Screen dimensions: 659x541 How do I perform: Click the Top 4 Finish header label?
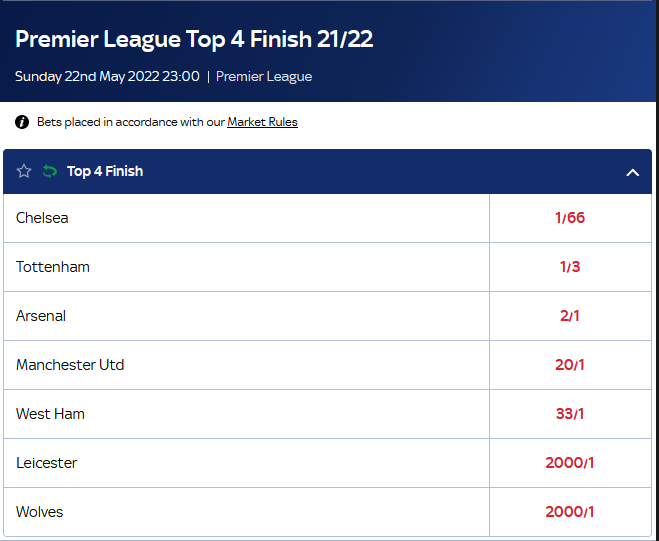105,172
